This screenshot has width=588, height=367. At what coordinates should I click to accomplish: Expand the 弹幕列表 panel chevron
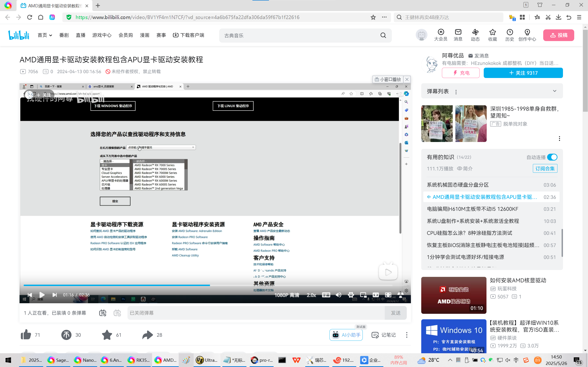click(554, 91)
